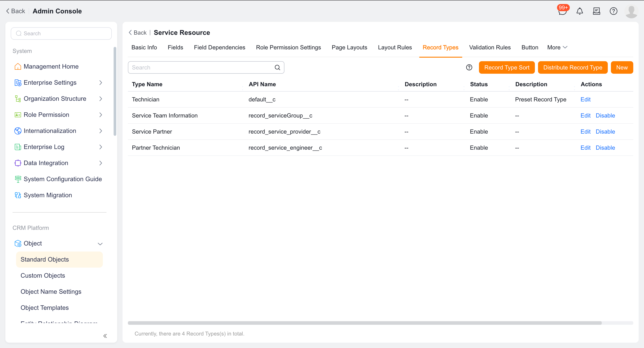Click the back arrow beside Admin Console

pos(8,11)
